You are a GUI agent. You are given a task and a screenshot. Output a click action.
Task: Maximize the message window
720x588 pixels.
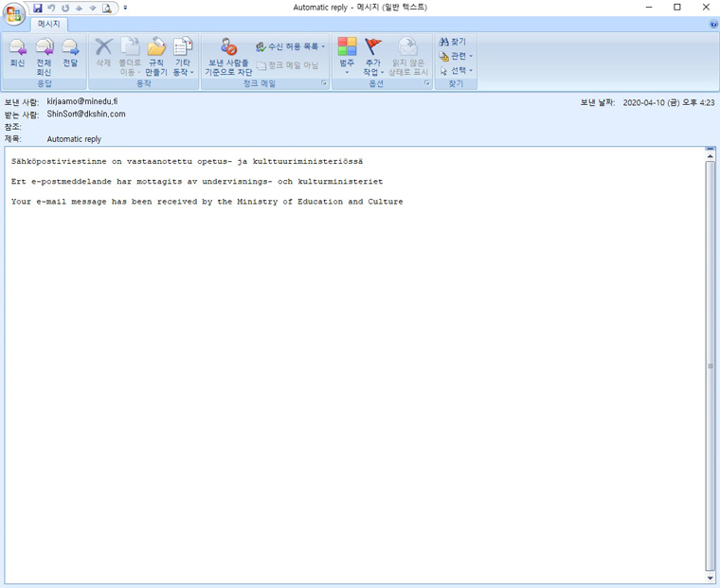click(x=677, y=8)
